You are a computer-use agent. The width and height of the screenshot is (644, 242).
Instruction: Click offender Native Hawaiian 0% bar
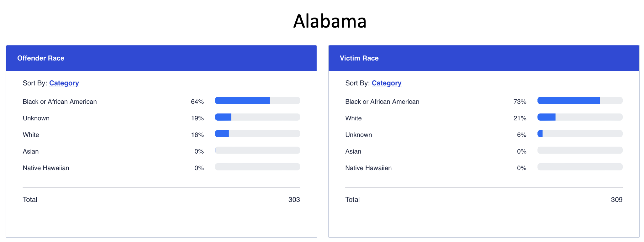[x=257, y=167]
